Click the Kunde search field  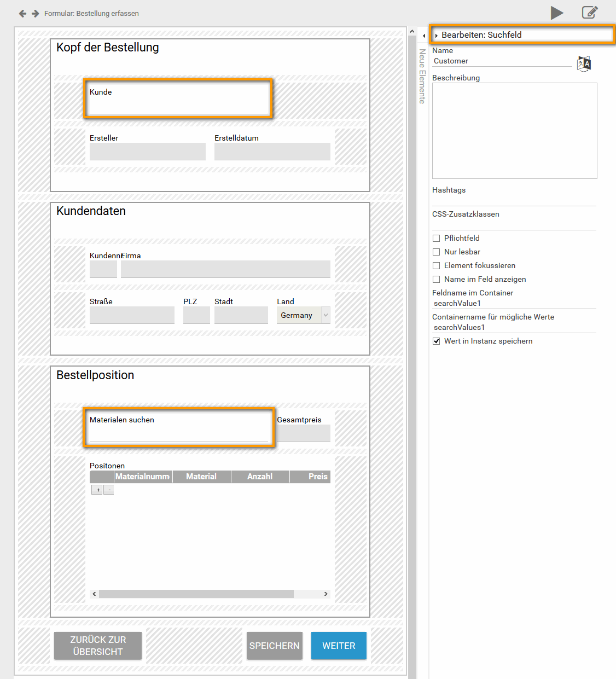click(x=178, y=107)
